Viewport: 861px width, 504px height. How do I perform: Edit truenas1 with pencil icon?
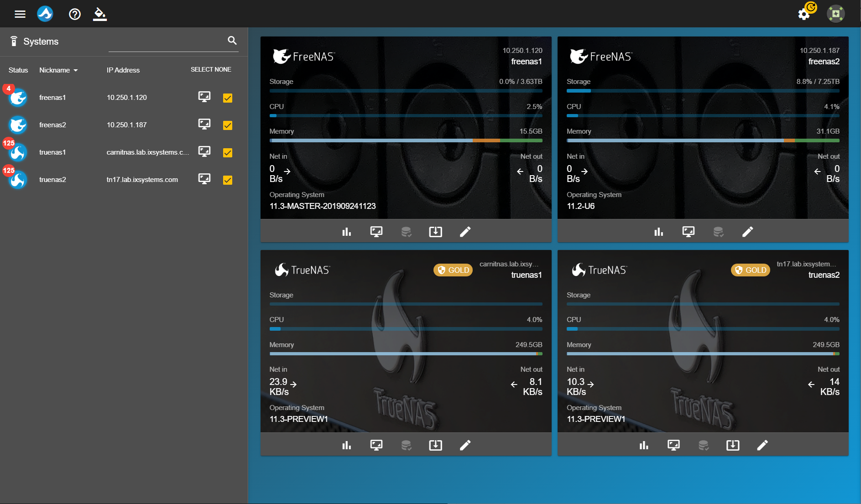[x=465, y=445]
